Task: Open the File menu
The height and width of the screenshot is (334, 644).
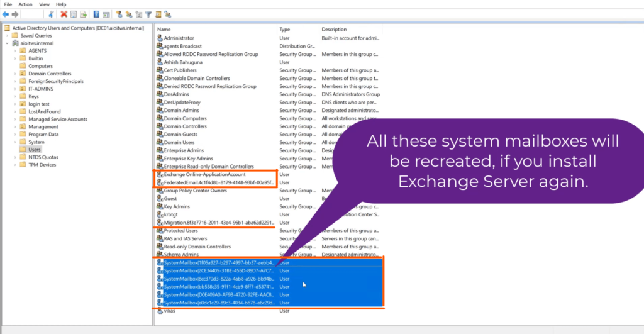Action: coord(8,4)
